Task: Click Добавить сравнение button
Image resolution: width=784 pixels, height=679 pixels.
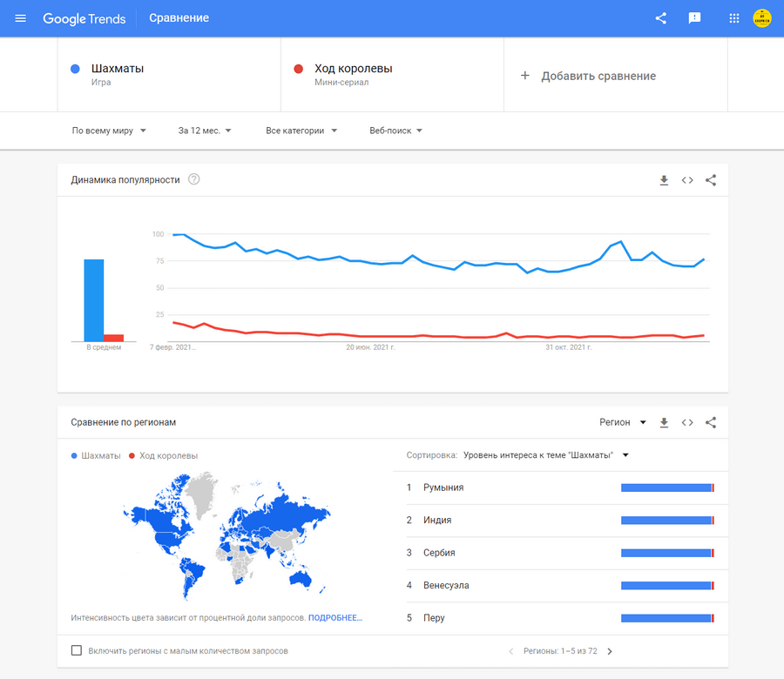Action: [x=589, y=76]
